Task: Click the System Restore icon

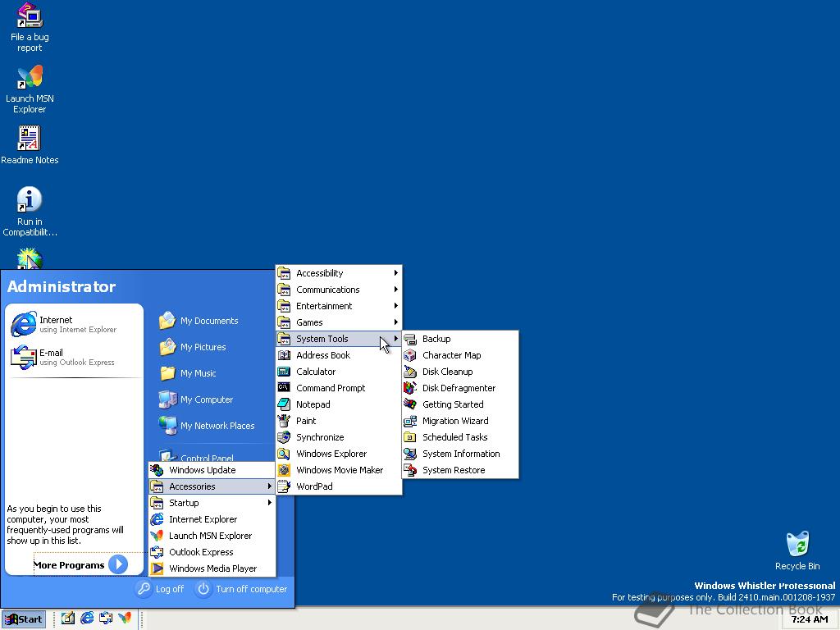Action: tap(410, 470)
